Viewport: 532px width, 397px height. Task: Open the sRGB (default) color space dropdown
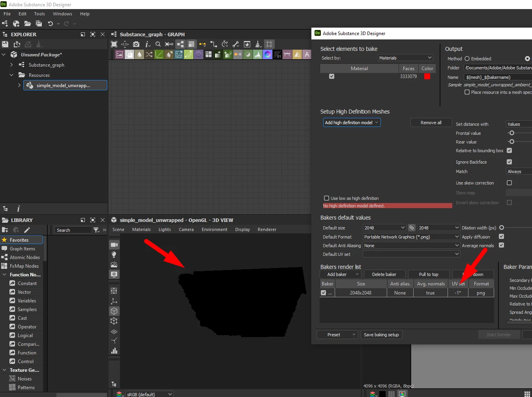point(150,394)
